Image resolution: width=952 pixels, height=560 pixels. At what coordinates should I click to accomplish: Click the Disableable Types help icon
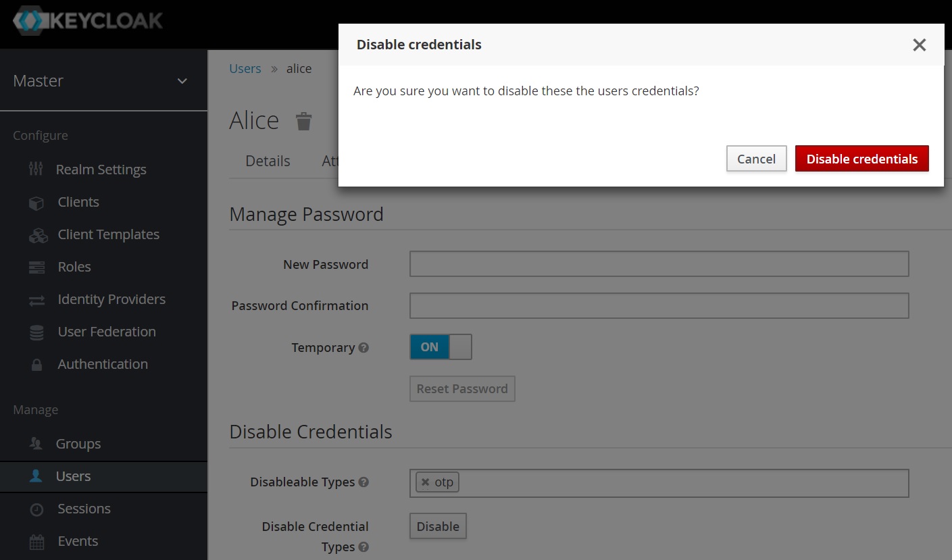coord(364,482)
